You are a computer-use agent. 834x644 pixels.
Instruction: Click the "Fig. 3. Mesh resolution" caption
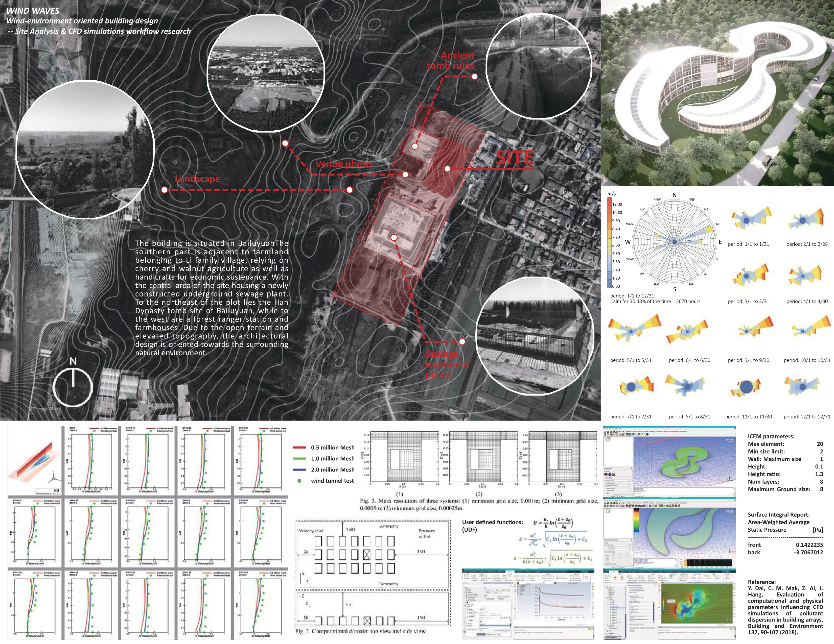479,504
